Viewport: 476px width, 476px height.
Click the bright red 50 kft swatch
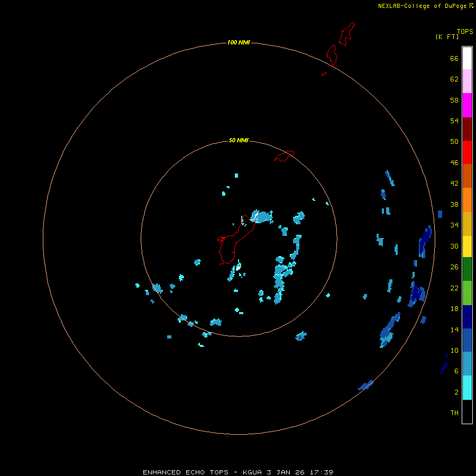[467, 152]
